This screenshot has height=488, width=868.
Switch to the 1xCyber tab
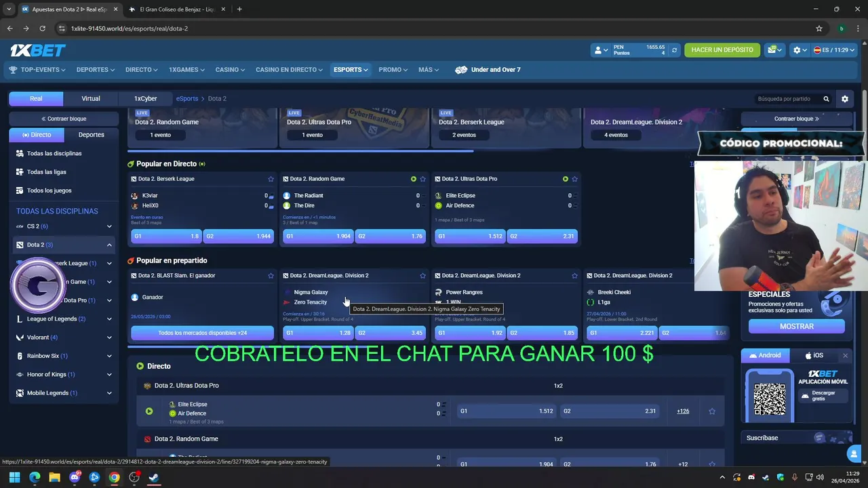click(x=145, y=99)
